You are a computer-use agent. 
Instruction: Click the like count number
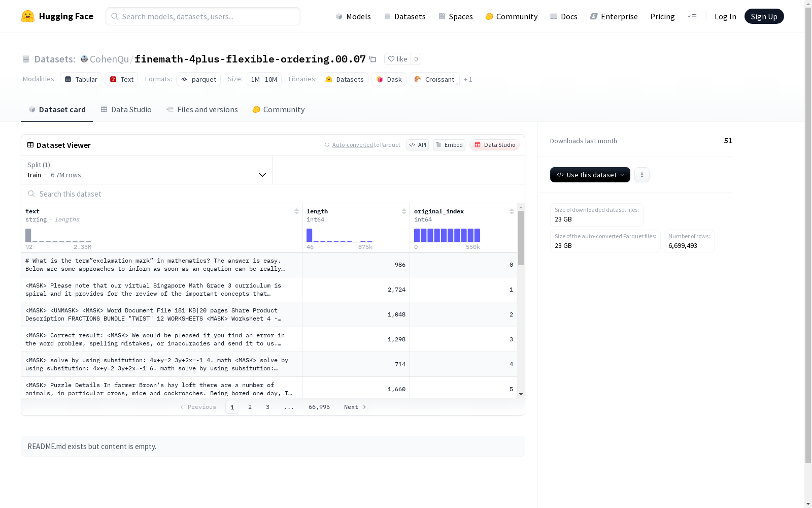416,59
